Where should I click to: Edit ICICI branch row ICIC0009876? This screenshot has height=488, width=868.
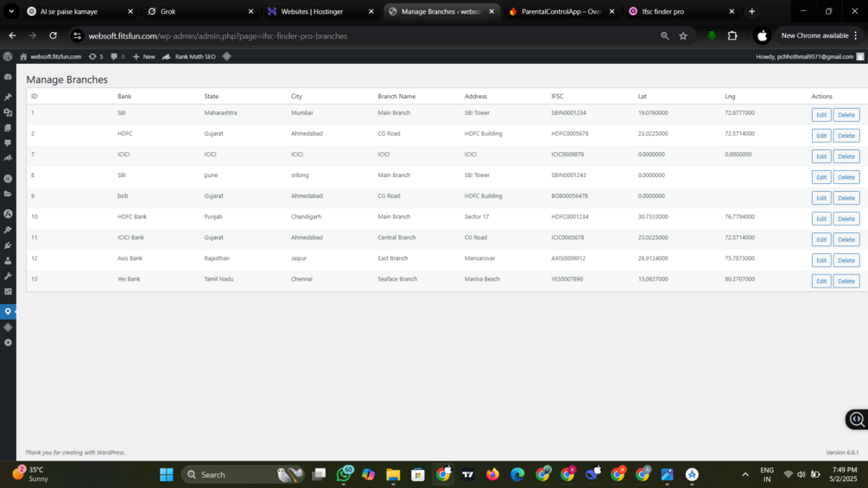coord(821,156)
